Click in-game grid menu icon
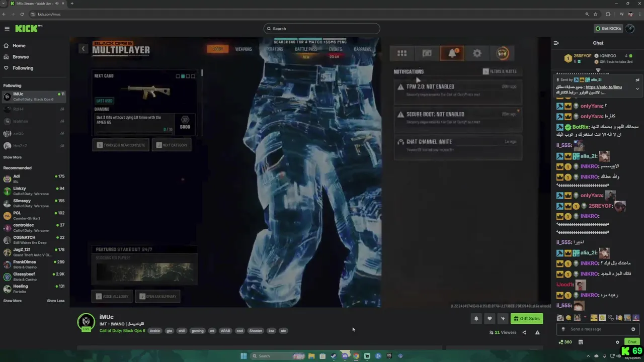 point(402,53)
